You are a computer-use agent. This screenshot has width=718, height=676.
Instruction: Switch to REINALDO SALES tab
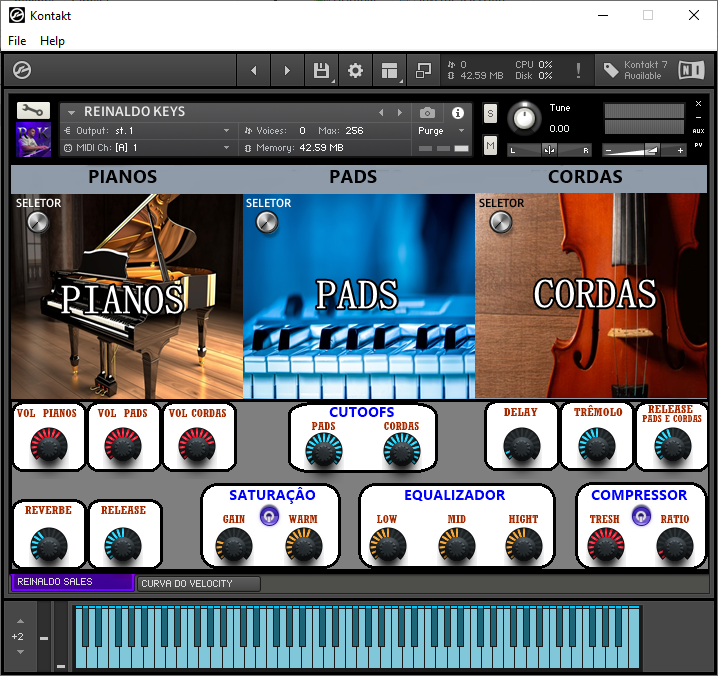[73, 582]
